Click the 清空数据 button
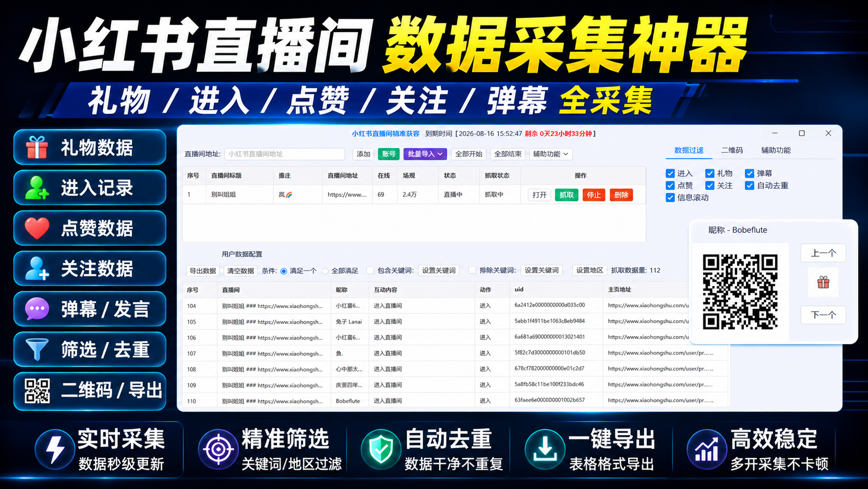 tap(240, 271)
